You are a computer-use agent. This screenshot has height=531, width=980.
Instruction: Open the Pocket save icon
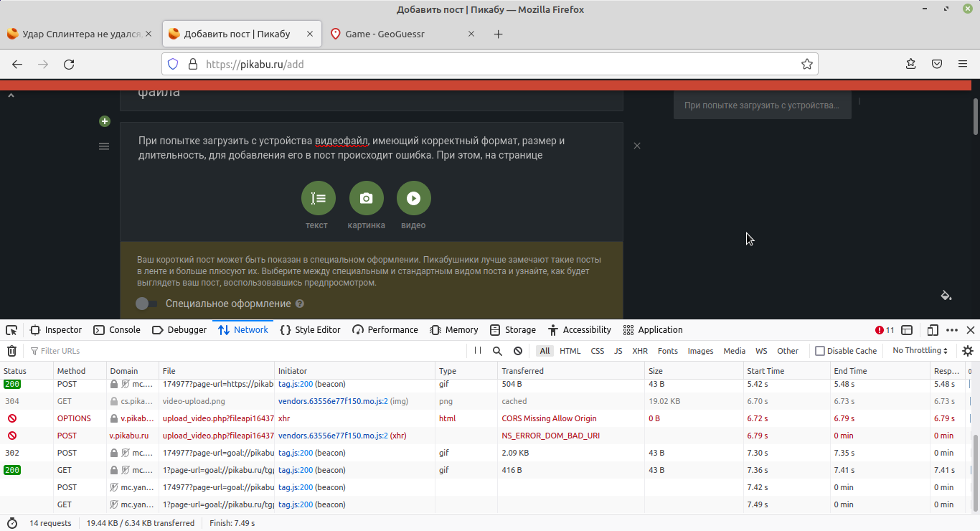[937, 64]
